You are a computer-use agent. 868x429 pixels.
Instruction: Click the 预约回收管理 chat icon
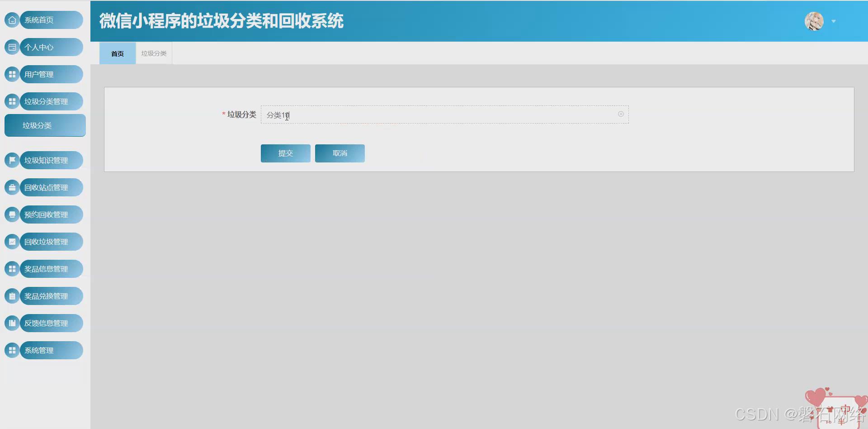(x=12, y=214)
